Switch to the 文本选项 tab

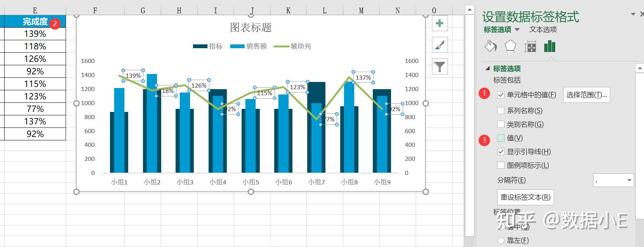point(543,30)
